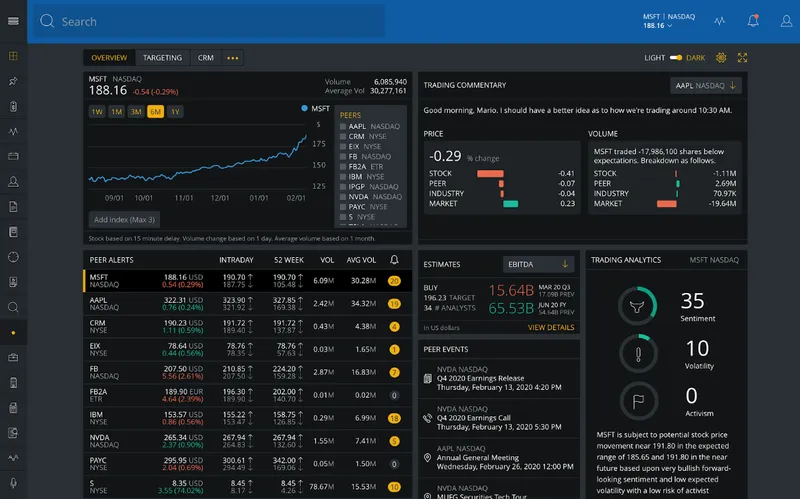
Task: Click the STOCK red bar in Price panel
Action: (x=490, y=173)
